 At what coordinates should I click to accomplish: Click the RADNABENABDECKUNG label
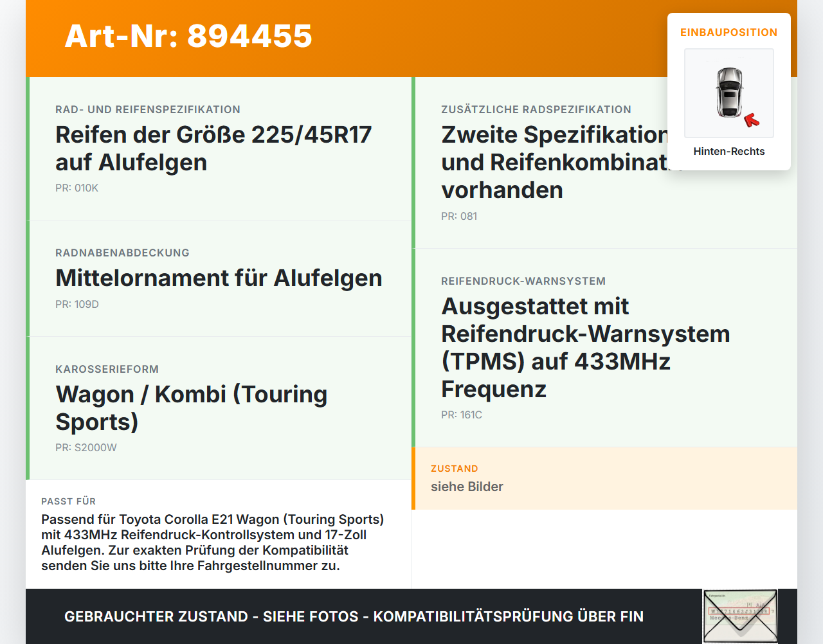tap(122, 253)
